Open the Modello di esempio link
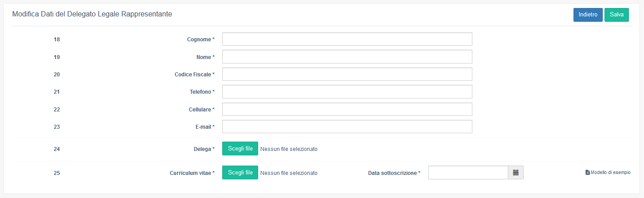The width and height of the screenshot is (644, 198). tap(610, 172)
